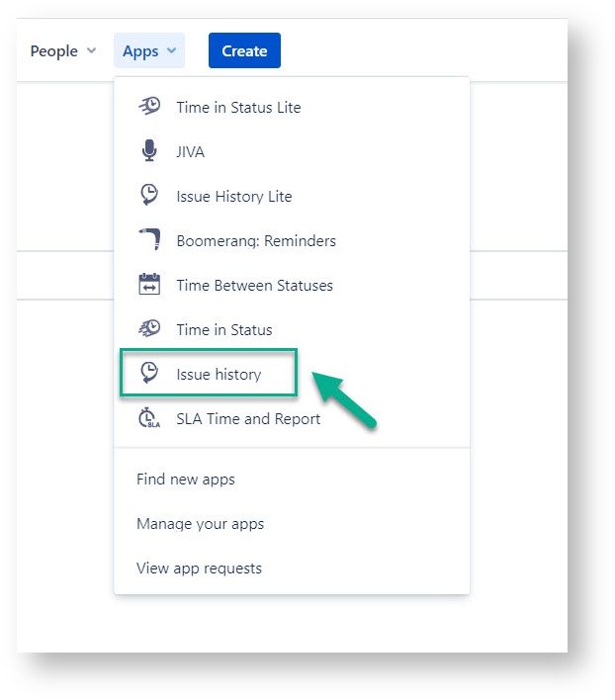Click the Time in Status Lite clock icon
The width and height of the screenshot is (615, 700).
pyautogui.click(x=149, y=107)
